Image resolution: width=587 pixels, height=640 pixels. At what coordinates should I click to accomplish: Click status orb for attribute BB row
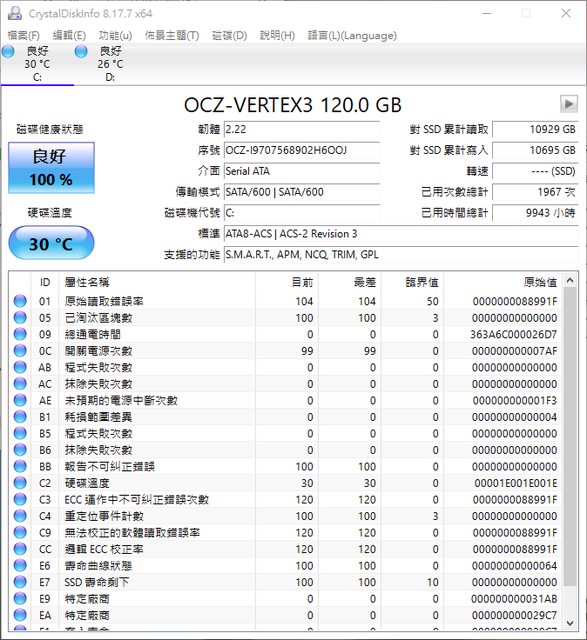click(x=20, y=467)
